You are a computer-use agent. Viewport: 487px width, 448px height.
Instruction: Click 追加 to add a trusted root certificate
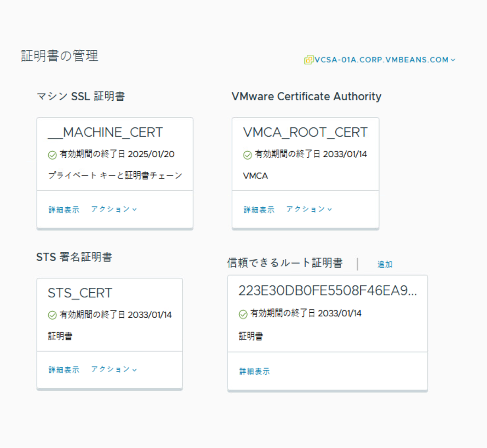pyautogui.click(x=385, y=264)
